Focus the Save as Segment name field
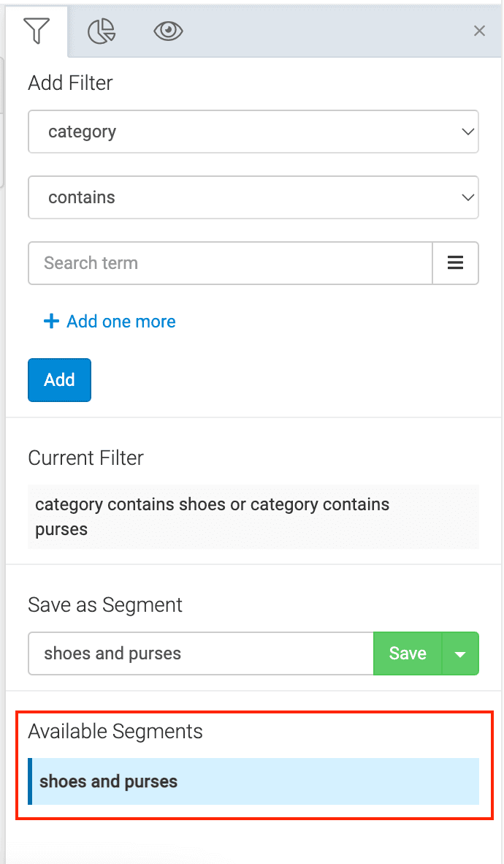 click(201, 653)
